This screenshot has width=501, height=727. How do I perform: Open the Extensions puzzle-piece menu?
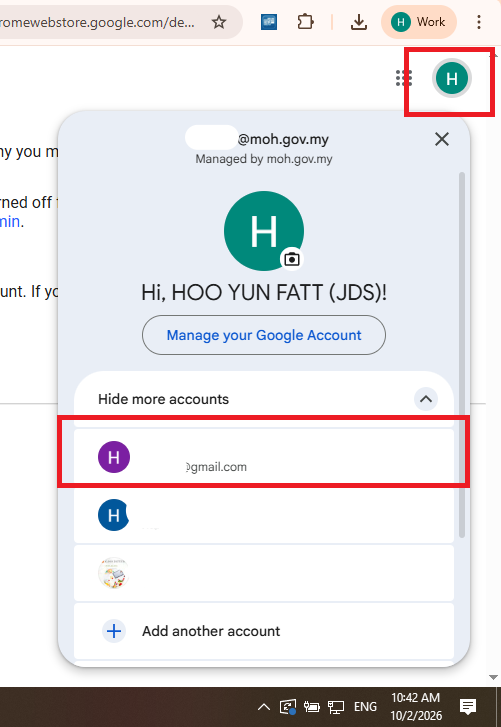pos(305,22)
